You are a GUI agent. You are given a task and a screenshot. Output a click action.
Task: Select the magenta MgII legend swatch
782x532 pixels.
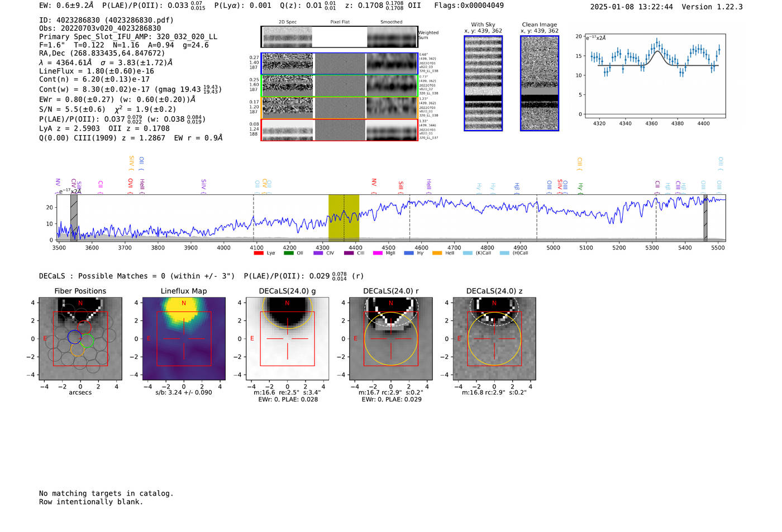[377, 253]
